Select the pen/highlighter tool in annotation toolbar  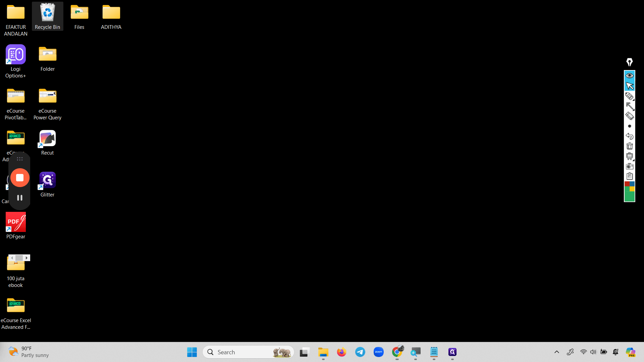point(630,96)
